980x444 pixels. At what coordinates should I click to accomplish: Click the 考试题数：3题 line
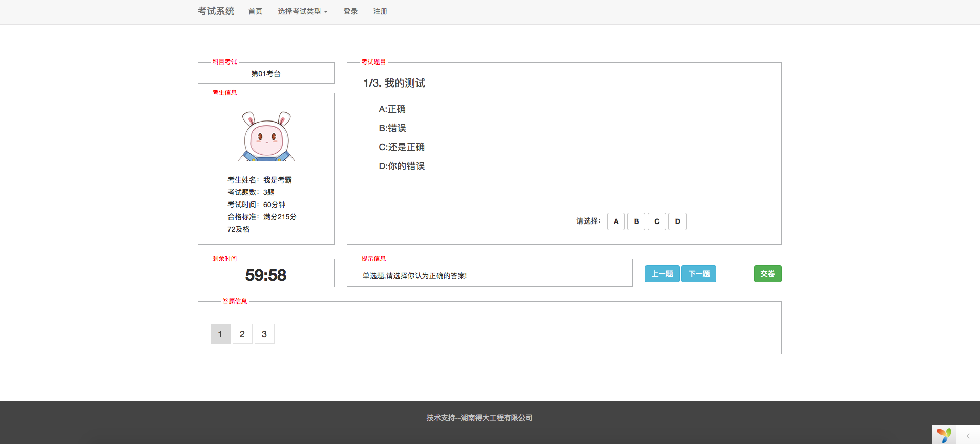[x=251, y=192]
